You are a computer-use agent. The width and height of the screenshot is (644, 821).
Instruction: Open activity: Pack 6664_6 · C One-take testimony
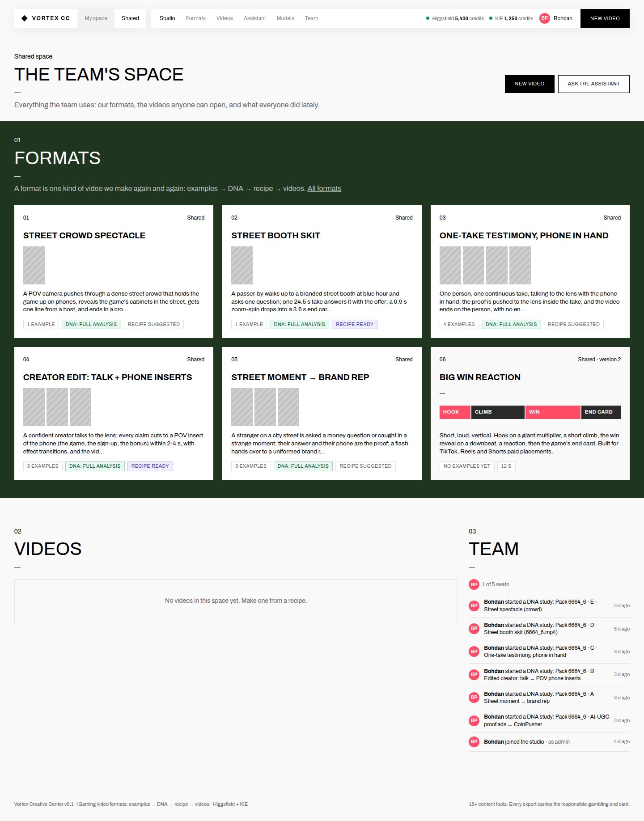549,652
